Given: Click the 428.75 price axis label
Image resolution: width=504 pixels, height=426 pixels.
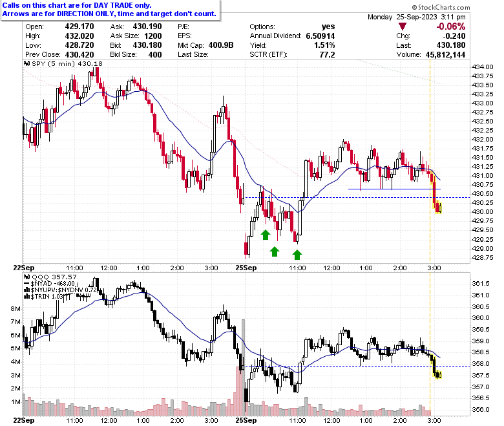Looking at the screenshot, I should (x=482, y=257).
